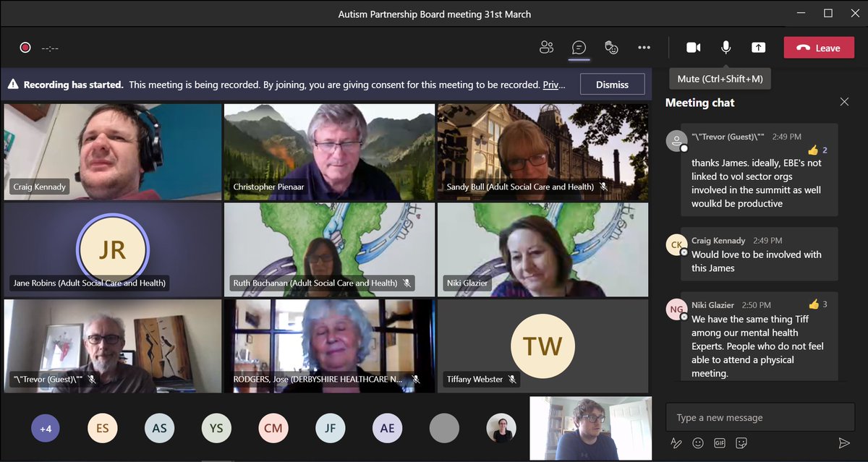This screenshot has height=462, width=868.
Task: Select Christopher Pienaar's video tile
Action: coord(329,152)
